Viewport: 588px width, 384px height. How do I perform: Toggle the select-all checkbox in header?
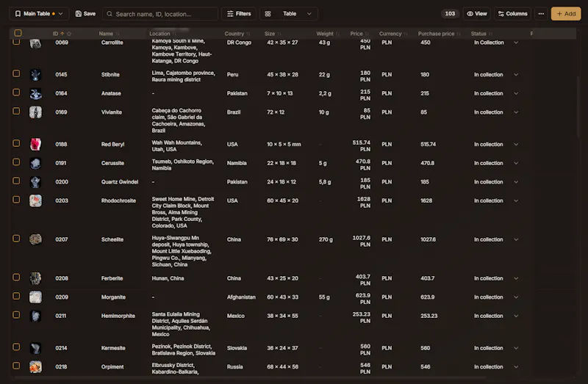click(x=18, y=33)
